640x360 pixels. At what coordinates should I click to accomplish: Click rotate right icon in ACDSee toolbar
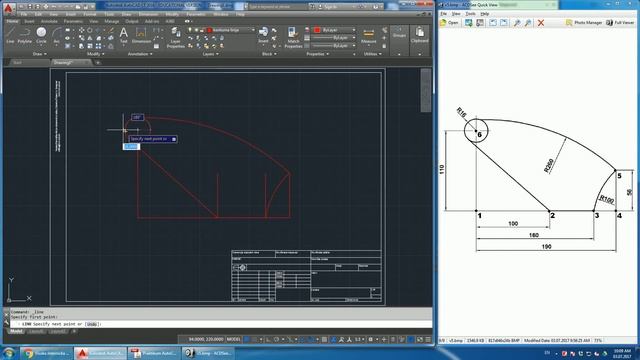point(504,23)
